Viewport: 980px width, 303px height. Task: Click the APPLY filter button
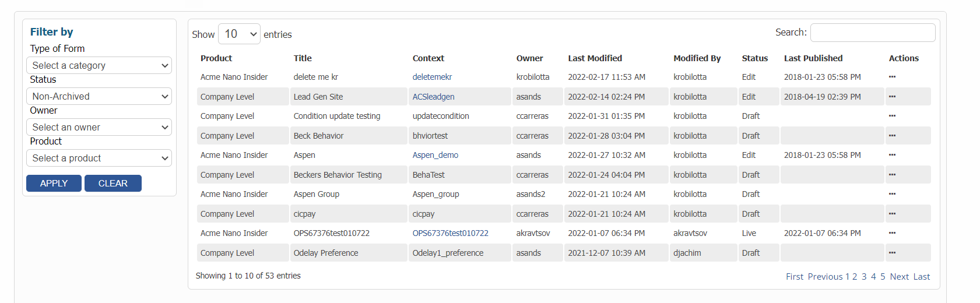tap(54, 183)
